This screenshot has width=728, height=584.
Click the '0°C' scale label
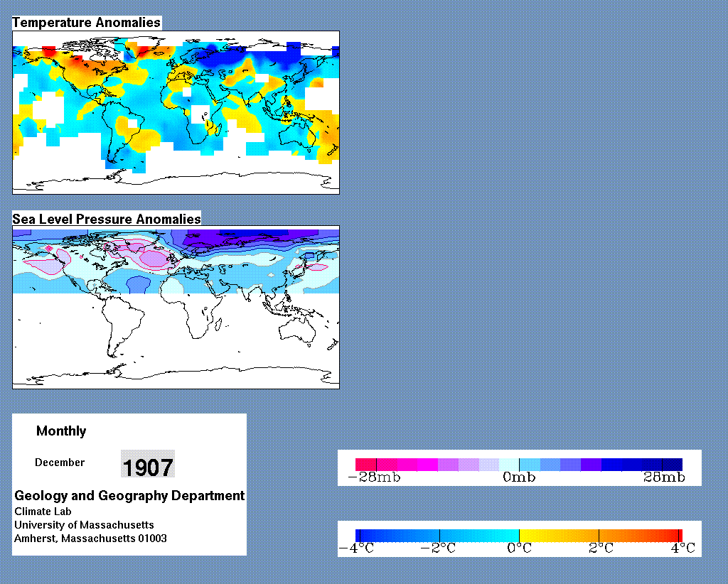519,548
